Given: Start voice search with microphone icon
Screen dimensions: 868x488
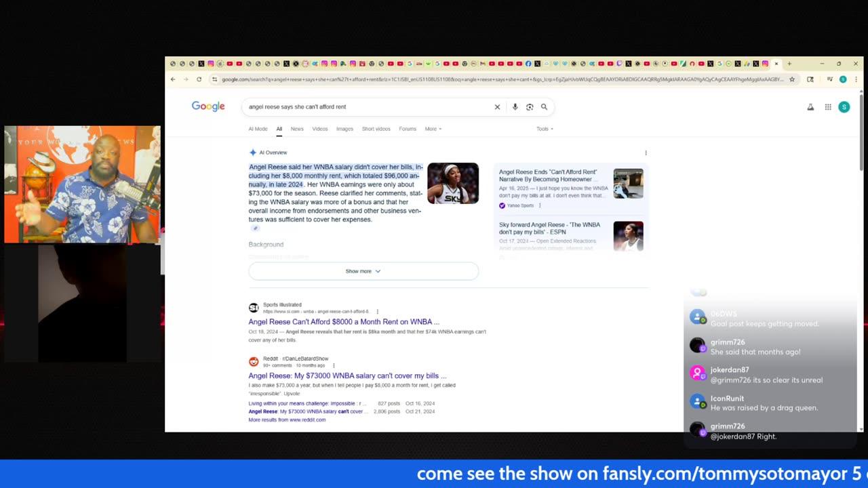Looking at the screenshot, I should 515,107.
